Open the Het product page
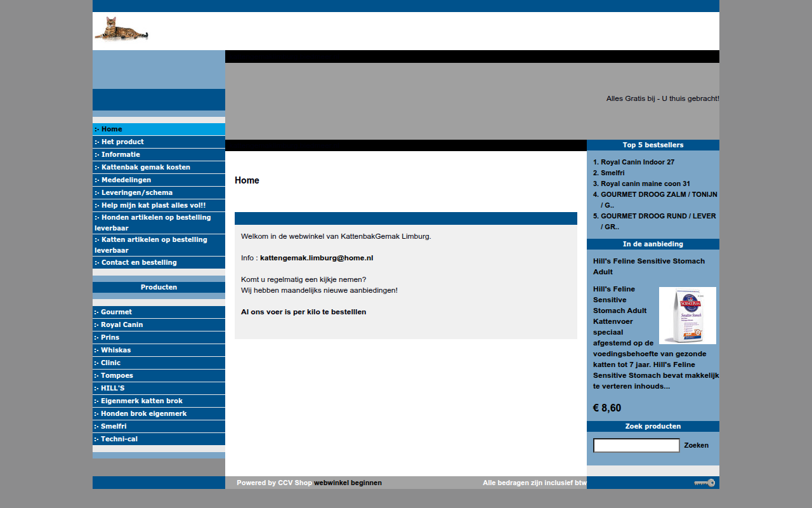Image resolution: width=812 pixels, height=508 pixels. coord(159,142)
